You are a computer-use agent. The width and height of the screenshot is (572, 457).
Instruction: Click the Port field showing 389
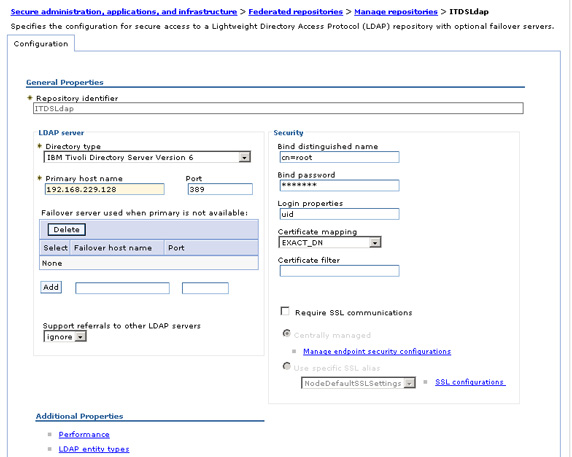coord(220,189)
